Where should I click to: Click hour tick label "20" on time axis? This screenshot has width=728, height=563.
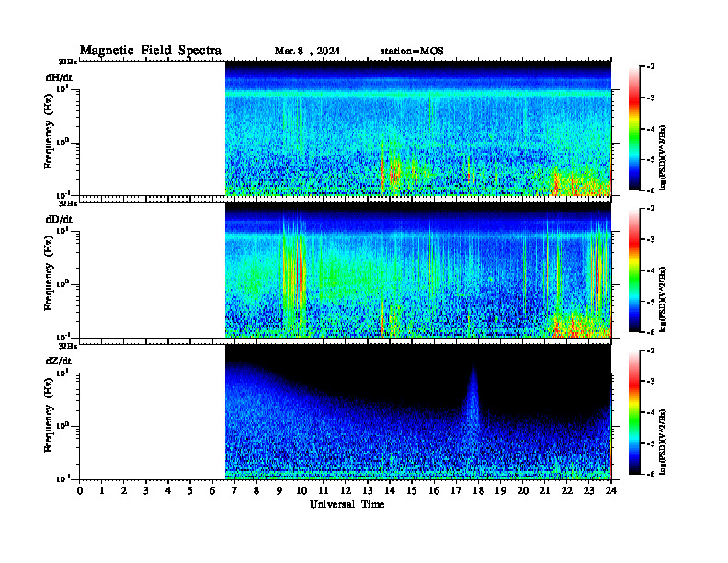523,491
